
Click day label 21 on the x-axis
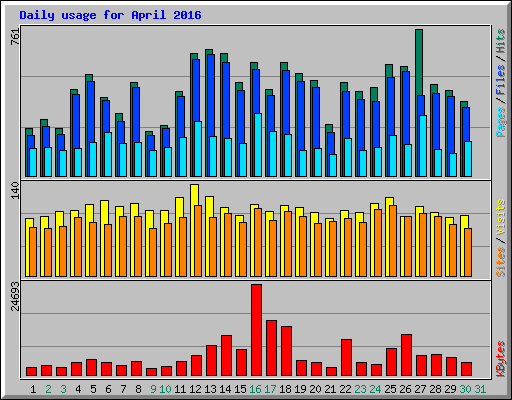[x=330, y=389]
